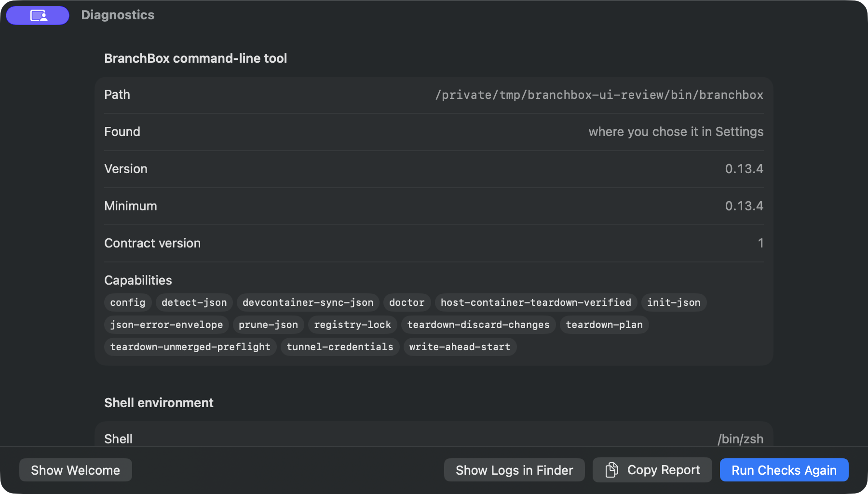Click the Minimum row value 0.13.4
The width and height of the screenshot is (868, 494).
tap(744, 206)
